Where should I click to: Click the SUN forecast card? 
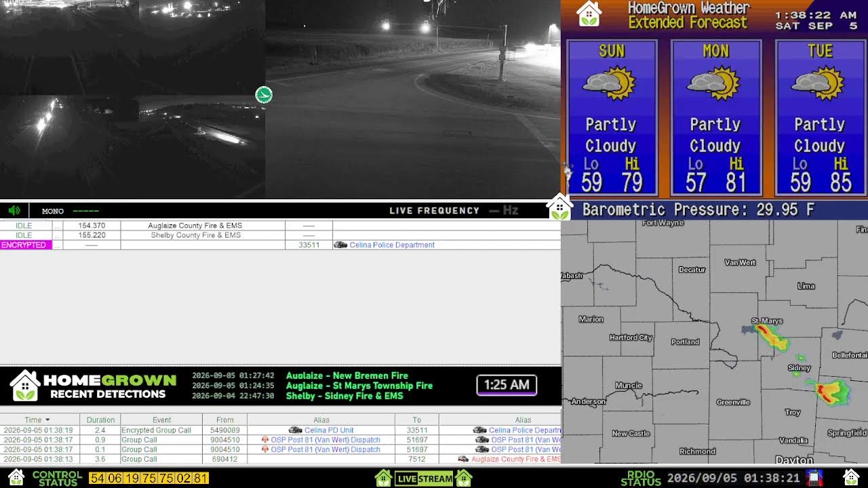point(612,118)
